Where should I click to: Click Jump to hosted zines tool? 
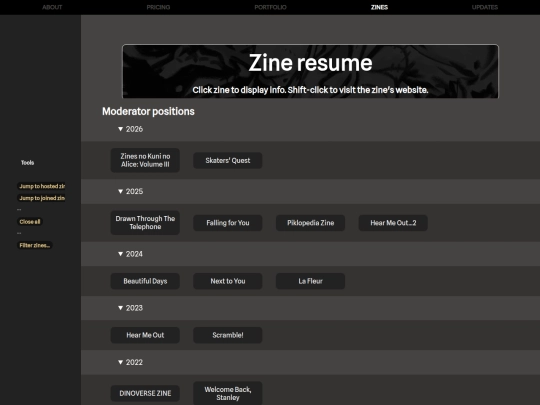pos(41,186)
